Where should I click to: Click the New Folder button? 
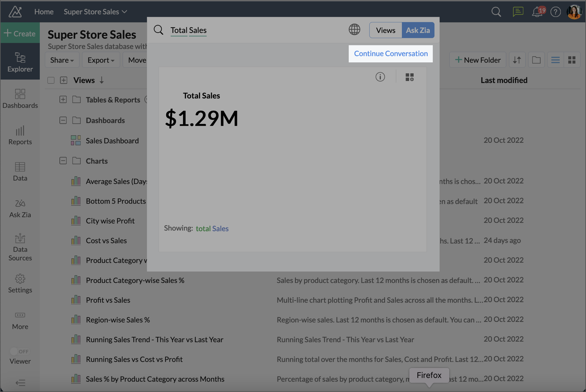pos(478,60)
